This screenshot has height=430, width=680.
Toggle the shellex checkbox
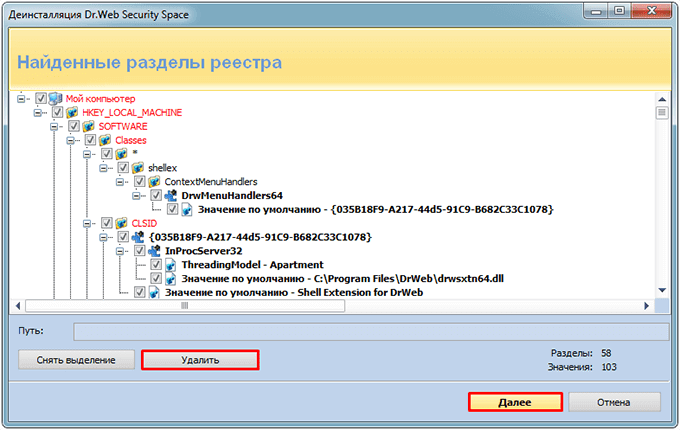click(x=123, y=167)
